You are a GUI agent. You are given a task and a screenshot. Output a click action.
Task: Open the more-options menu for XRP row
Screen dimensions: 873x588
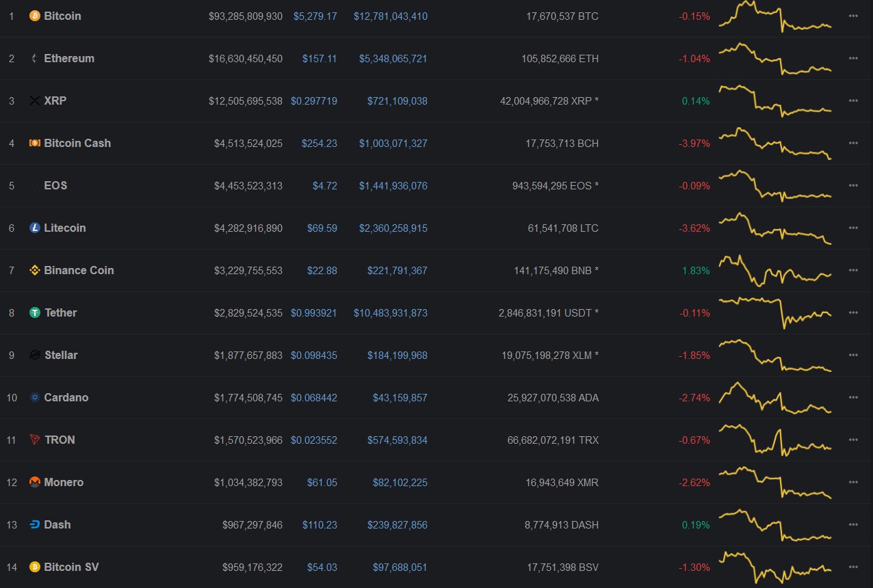click(x=853, y=101)
